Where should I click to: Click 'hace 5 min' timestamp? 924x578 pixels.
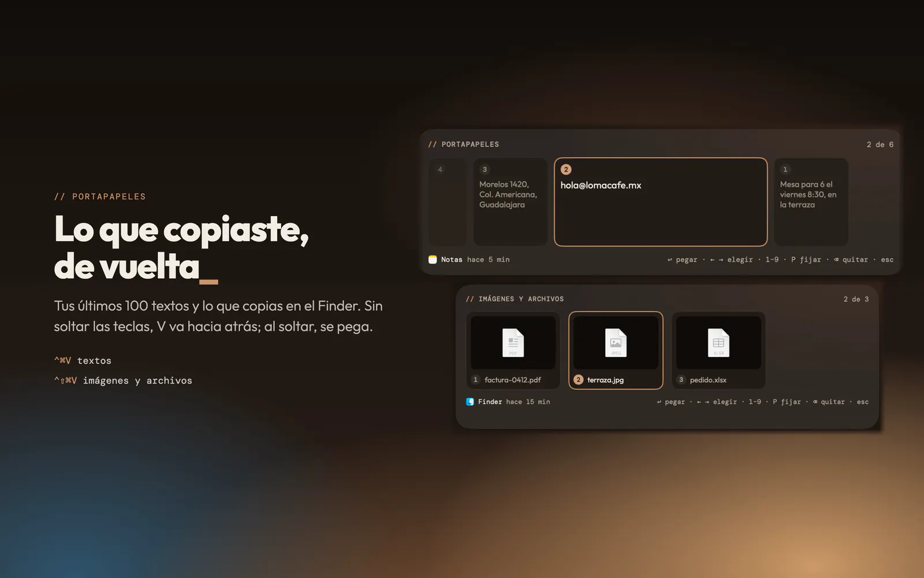pyautogui.click(x=489, y=260)
